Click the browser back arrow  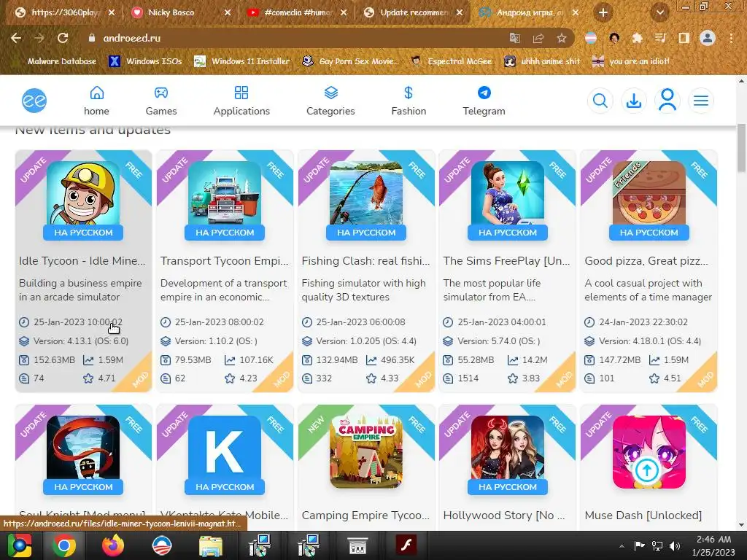point(16,38)
